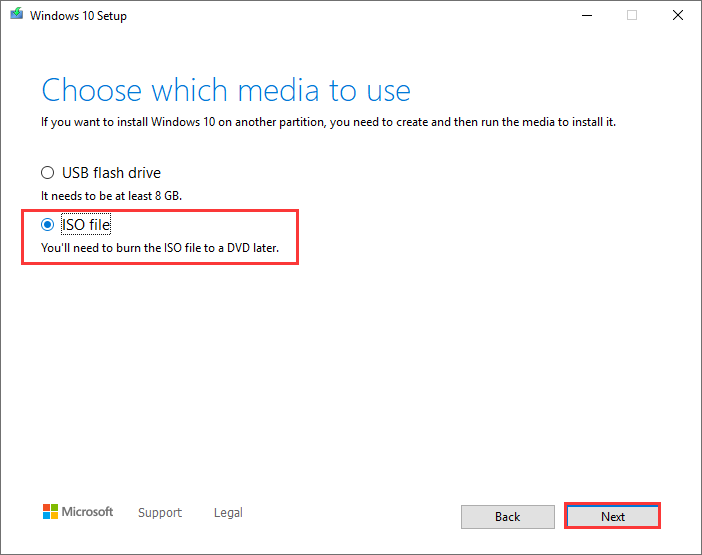Click the Windows 10 Setup title bar icon

17,14
